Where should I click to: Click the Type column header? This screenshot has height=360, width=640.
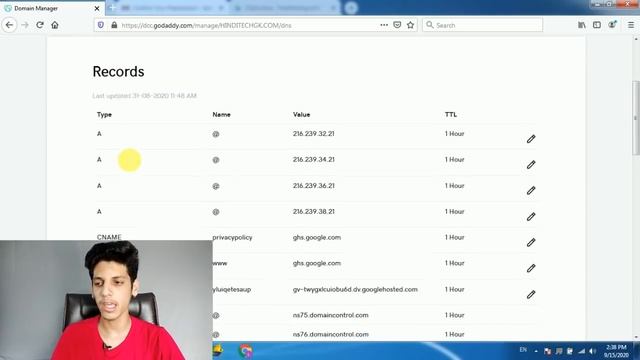click(x=104, y=115)
